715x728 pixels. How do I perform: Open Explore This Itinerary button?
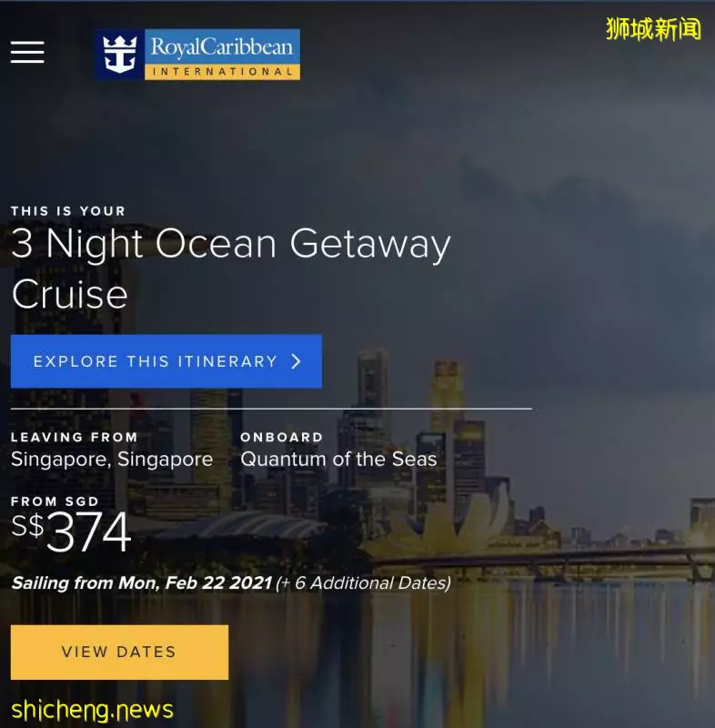click(x=166, y=361)
